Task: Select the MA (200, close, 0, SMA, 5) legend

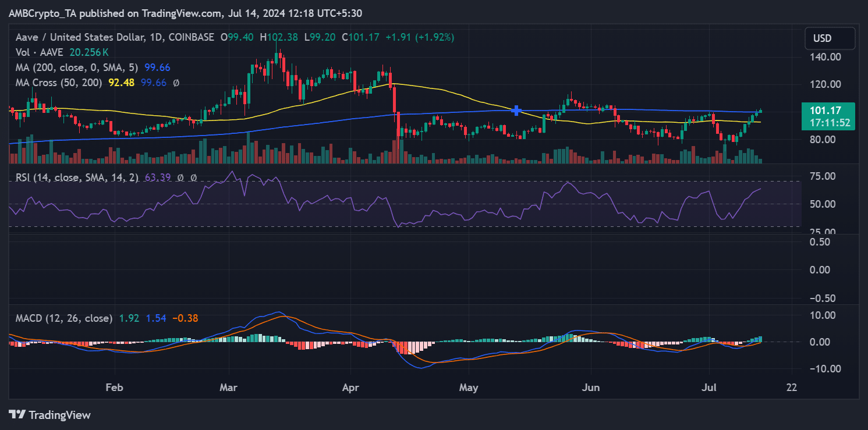Action: [x=77, y=67]
